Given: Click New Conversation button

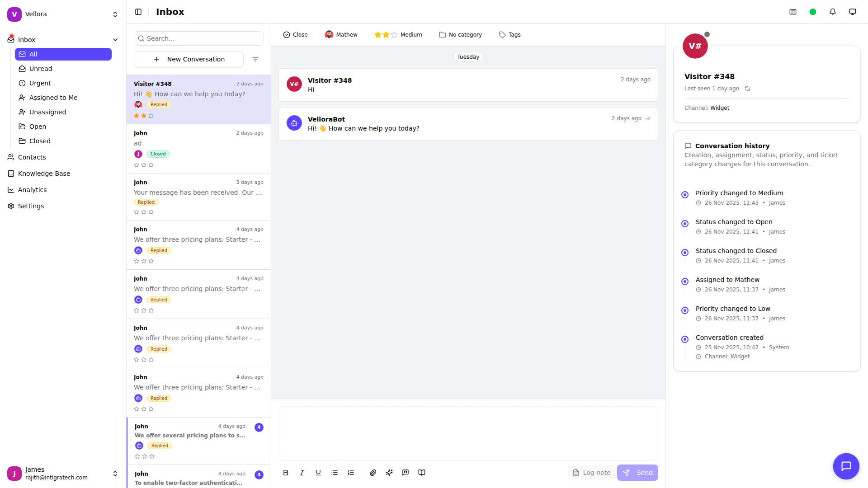Looking at the screenshot, I should pyautogui.click(x=189, y=59).
